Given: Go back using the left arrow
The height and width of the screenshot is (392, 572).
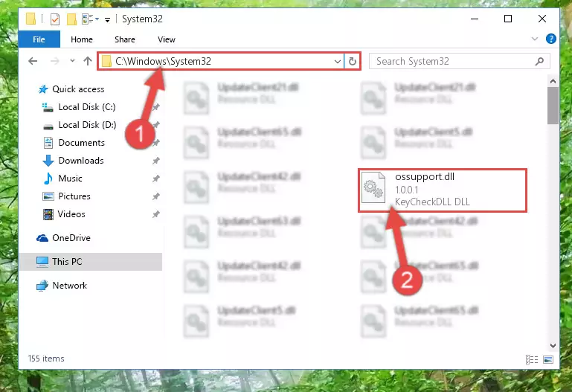Looking at the screenshot, I should (33, 61).
